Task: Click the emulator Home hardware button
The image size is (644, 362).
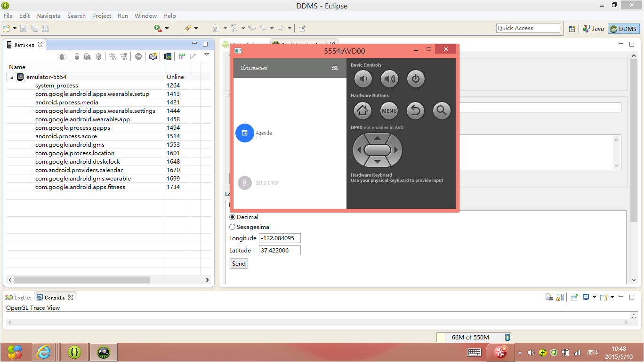Action: click(x=363, y=111)
